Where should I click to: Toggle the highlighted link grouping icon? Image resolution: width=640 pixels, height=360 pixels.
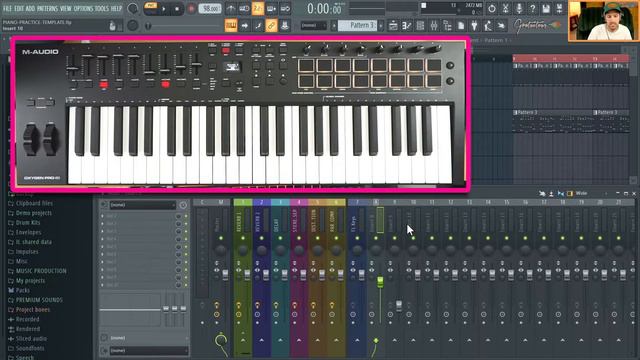pos(271,26)
